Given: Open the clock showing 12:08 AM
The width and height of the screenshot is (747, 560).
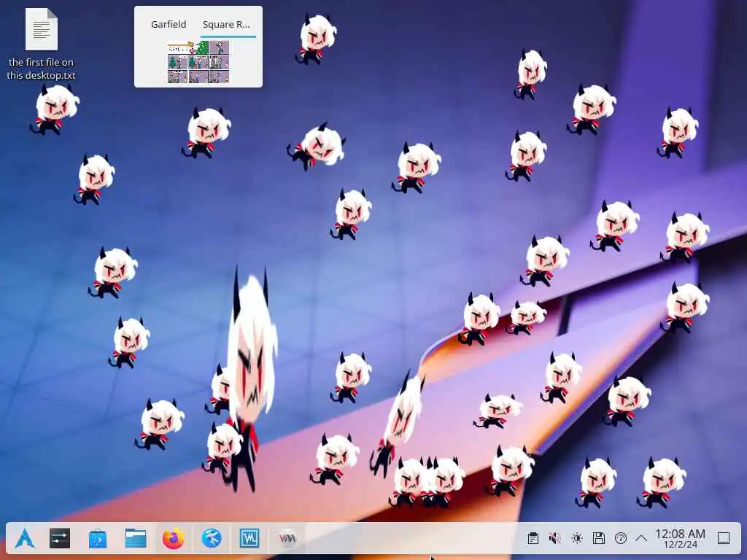Looking at the screenshot, I should (x=681, y=539).
